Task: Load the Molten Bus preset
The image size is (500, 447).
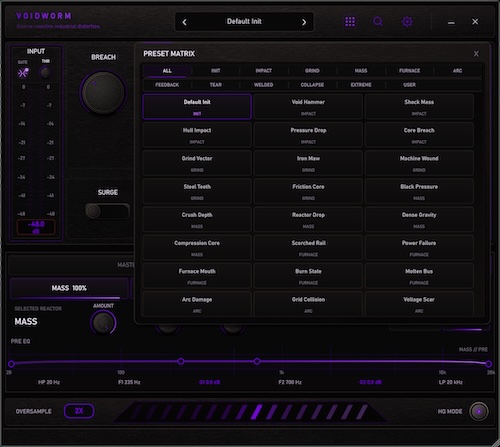Action: (419, 276)
